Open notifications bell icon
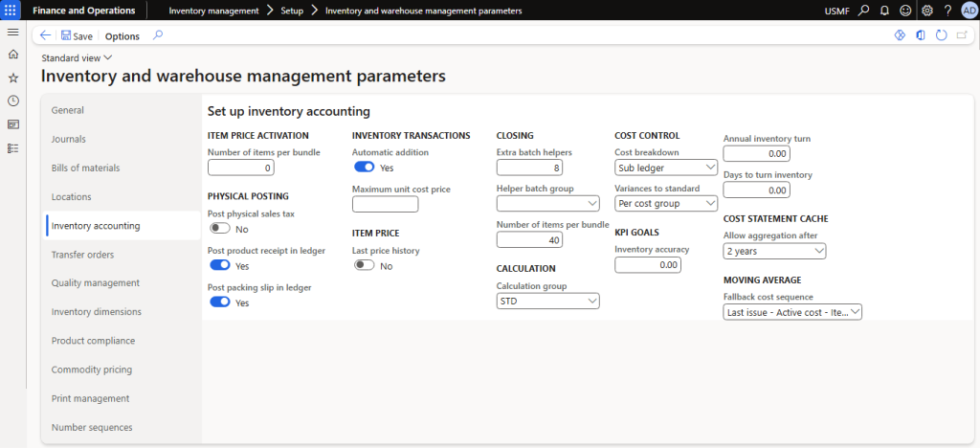This screenshot has height=448, width=980. point(884,11)
